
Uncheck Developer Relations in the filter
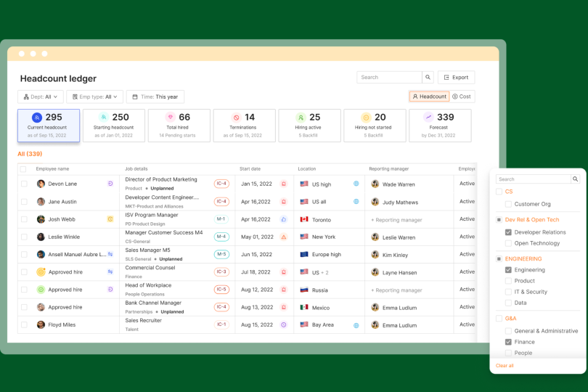point(508,232)
